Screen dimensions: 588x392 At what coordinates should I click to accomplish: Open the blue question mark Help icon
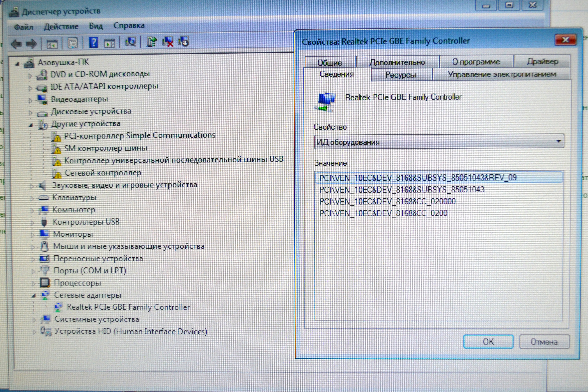point(94,43)
